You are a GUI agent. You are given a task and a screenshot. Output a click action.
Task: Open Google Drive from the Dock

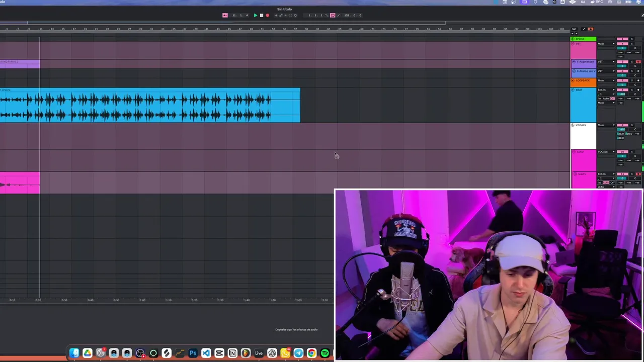click(88, 353)
